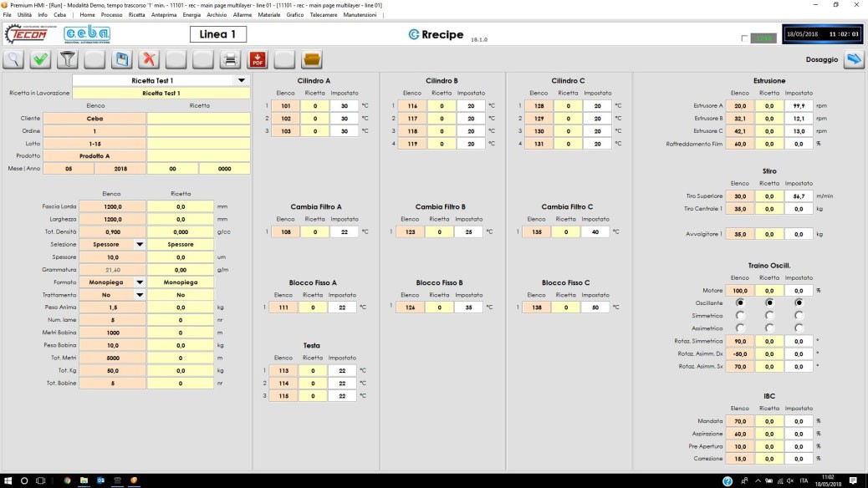
Task: Open Windows notification center icon
Action: click(x=853, y=480)
